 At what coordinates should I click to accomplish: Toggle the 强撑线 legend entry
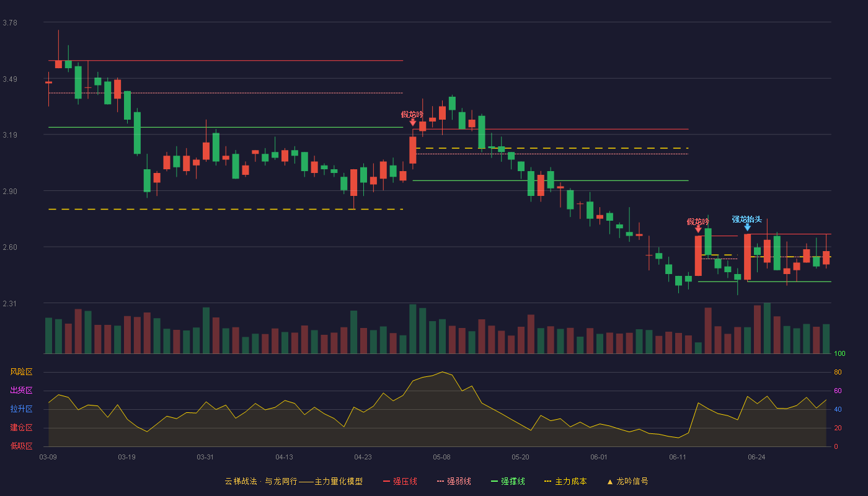point(508,481)
